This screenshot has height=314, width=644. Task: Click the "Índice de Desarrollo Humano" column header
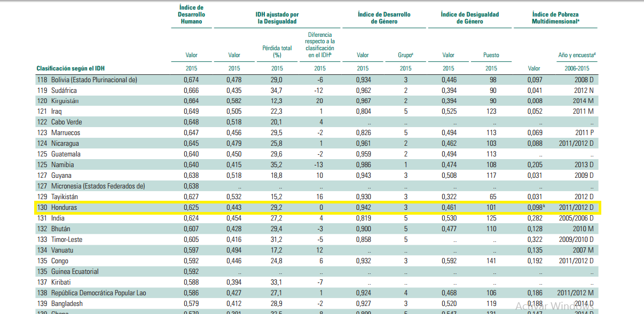click(x=191, y=14)
